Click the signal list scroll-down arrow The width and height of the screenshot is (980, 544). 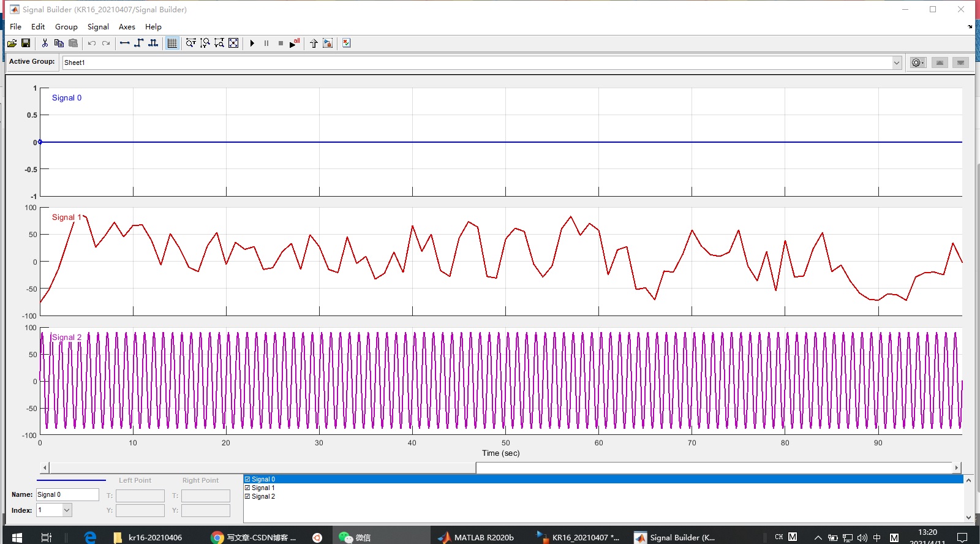(968, 518)
